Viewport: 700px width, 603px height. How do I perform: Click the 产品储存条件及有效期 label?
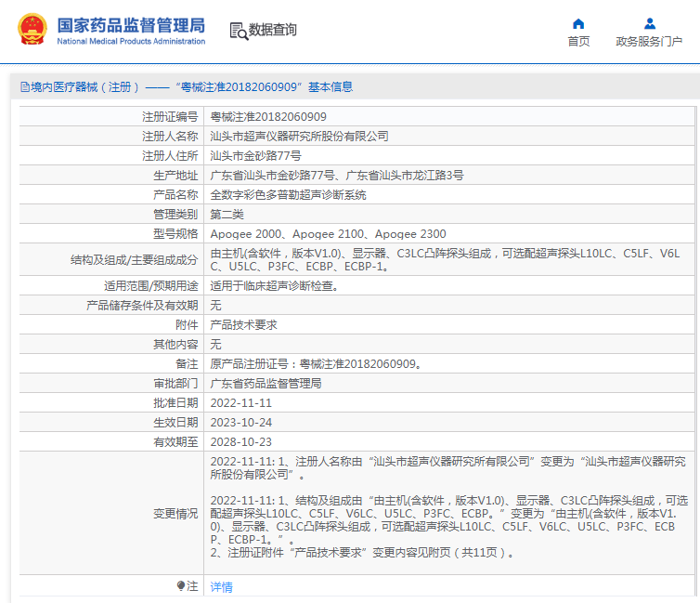coord(142,306)
